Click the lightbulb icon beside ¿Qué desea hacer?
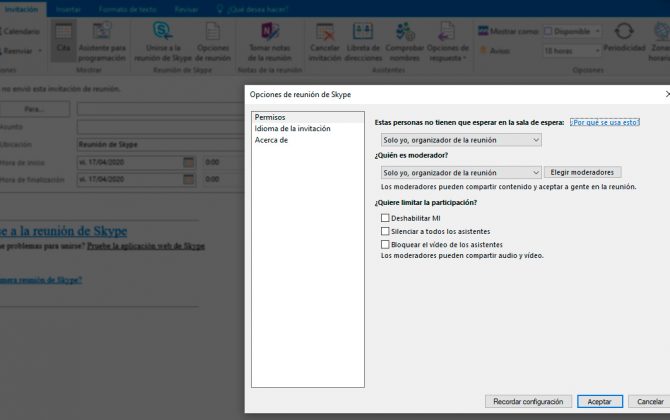 (220, 9)
